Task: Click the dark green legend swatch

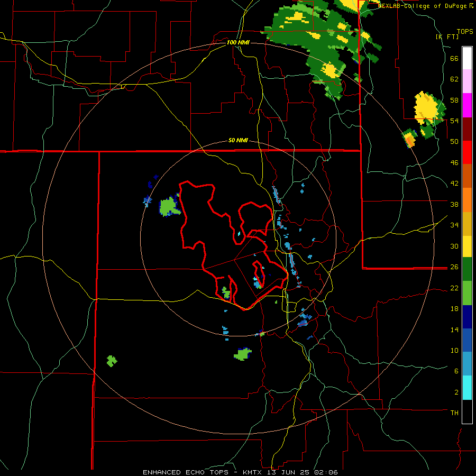Action: pyautogui.click(x=467, y=269)
